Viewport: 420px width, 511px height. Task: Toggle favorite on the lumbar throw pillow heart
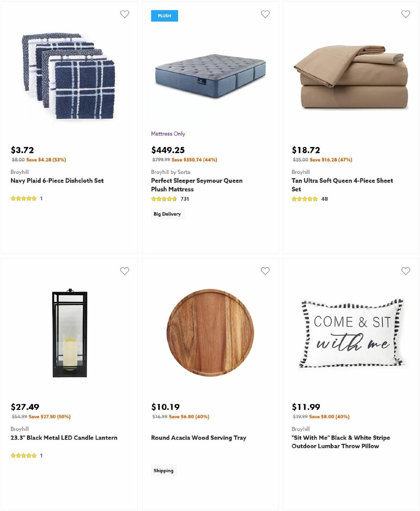click(405, 270)
